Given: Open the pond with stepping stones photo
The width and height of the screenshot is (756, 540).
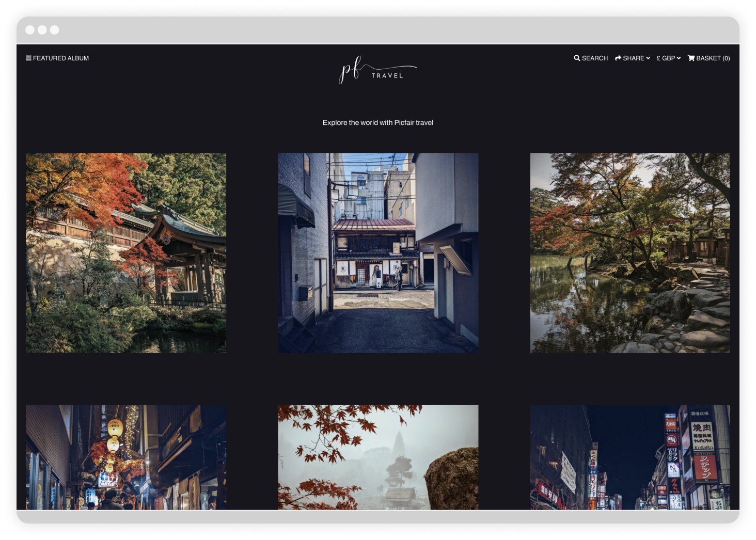Looking at the screenshot, I should click(630, 253).
